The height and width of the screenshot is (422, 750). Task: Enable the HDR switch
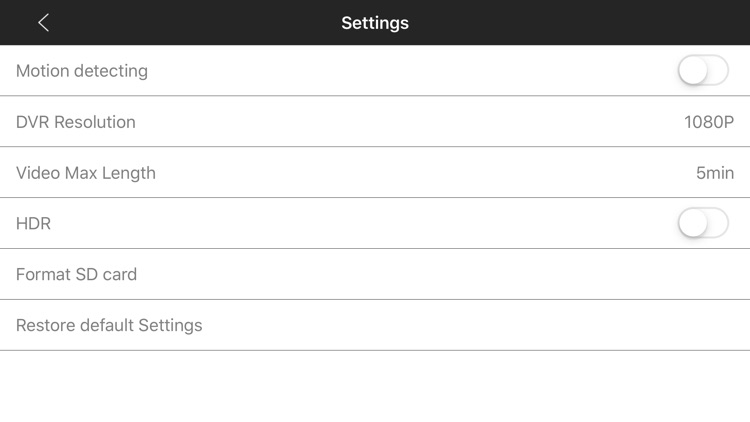[x=703, y=223]
